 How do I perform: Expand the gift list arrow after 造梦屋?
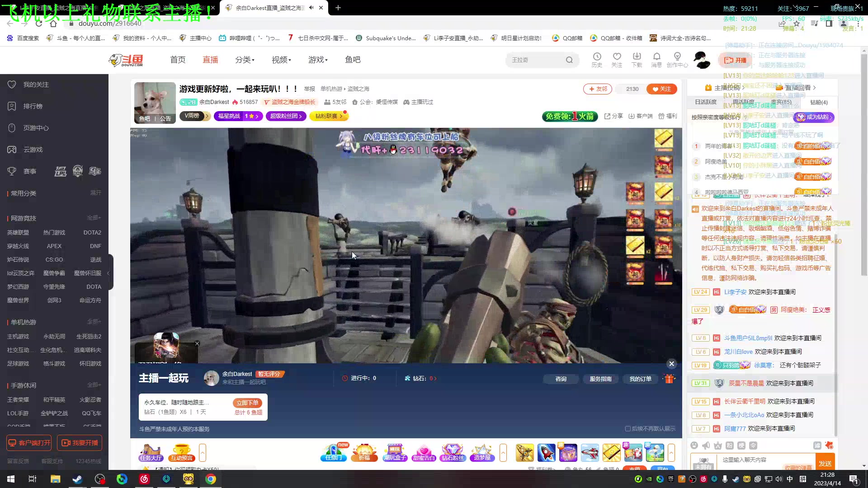click(x=503, y=452)
